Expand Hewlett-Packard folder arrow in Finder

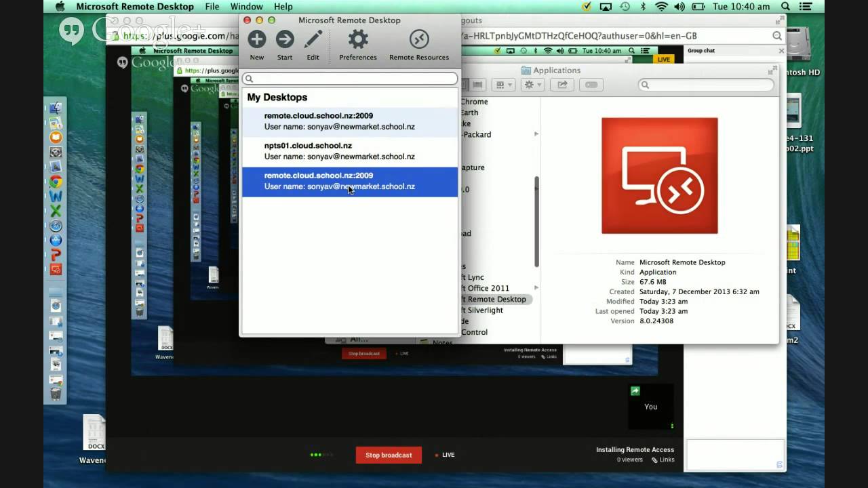(x=536, y=134)
